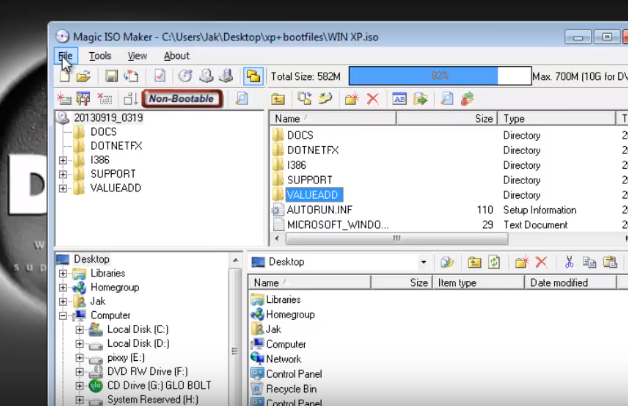
Task: Select AUTORUN.INF in the file list
Action: [x=319, y=210]
